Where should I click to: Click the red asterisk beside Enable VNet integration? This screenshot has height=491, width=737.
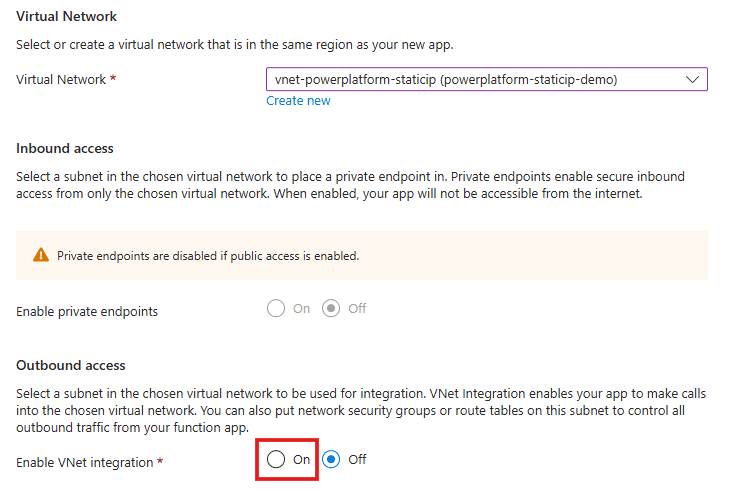click(159, 460)
